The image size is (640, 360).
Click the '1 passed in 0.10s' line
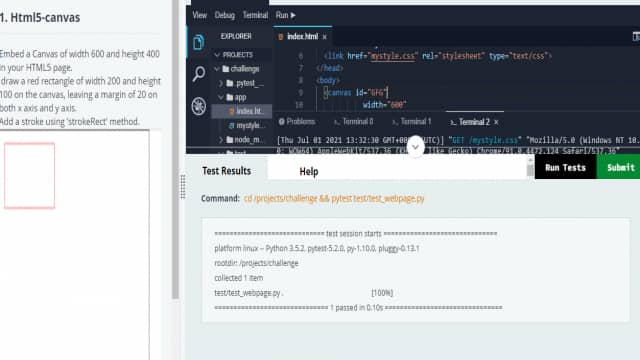point(358,308)
